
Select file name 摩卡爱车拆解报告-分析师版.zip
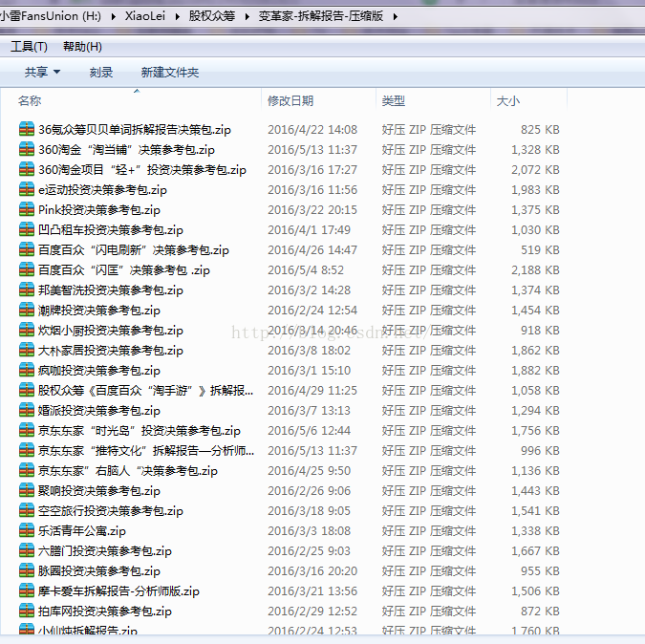(x=118, y=591)
